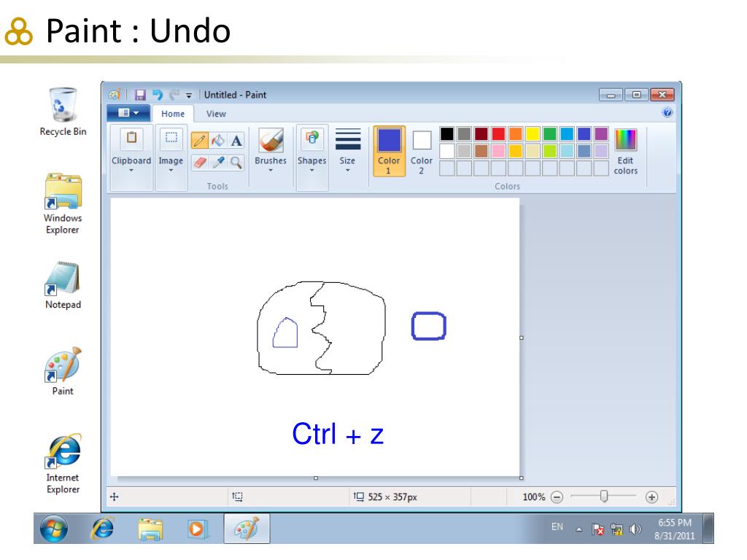The height and width of the screenshot is (560, 747).
Task: Show hidden tray icons arrow
Action: coord(578,529)
